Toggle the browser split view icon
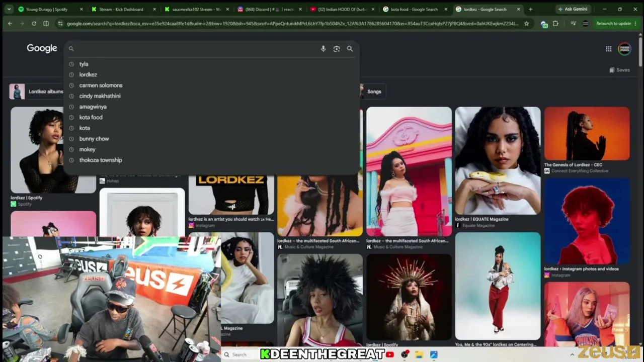The image size is (644, 362). tap(46, 23)
